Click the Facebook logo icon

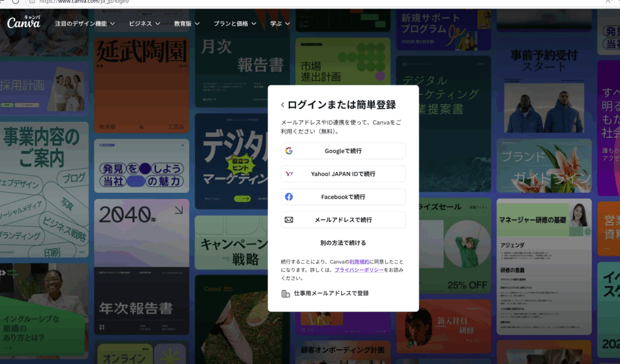click(x=289, y=197)
